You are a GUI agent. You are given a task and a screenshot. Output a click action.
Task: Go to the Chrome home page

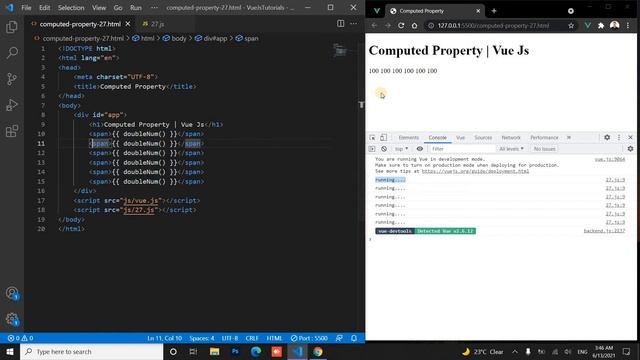point(414,25)
